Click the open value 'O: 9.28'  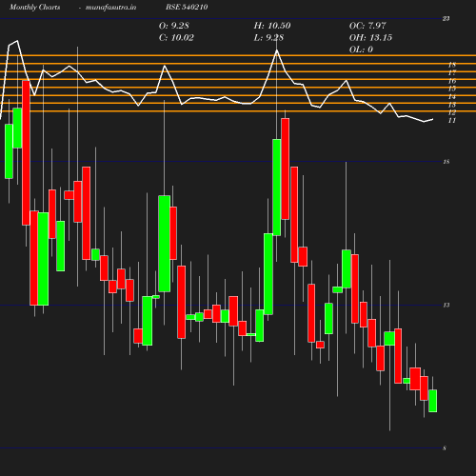pos(174,26)
